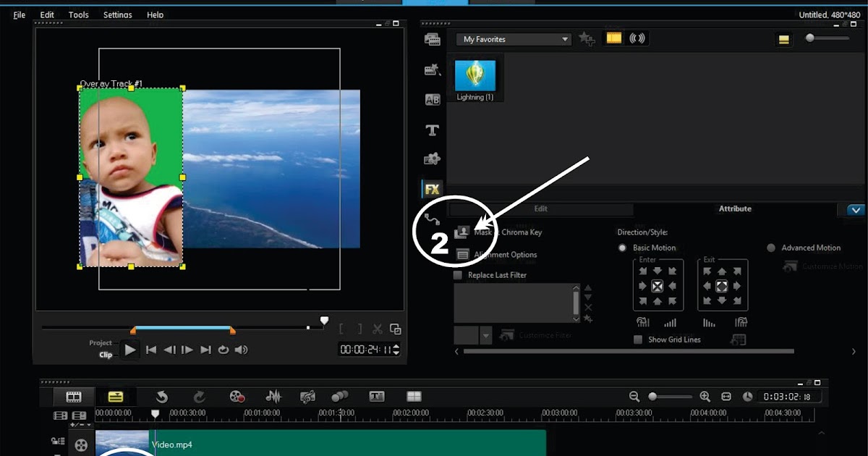The width and height of the screenshot is (868, 456).
Task: Show audio filters in the gallery
Action: coord(637,38)
